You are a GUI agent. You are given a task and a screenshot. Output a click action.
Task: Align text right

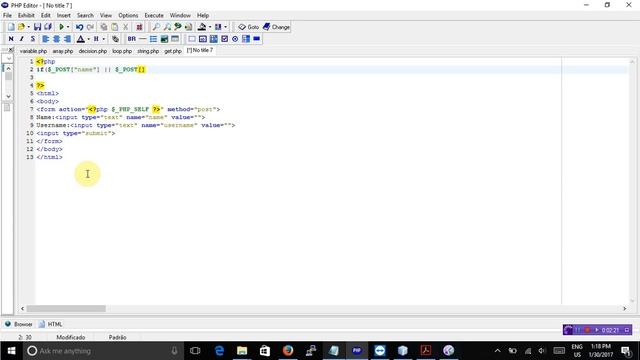pos(67,39)
